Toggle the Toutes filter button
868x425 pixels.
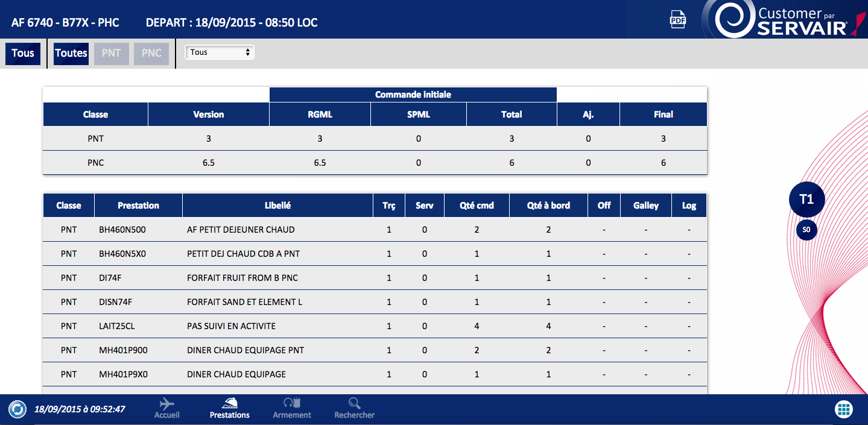point(71,53)
